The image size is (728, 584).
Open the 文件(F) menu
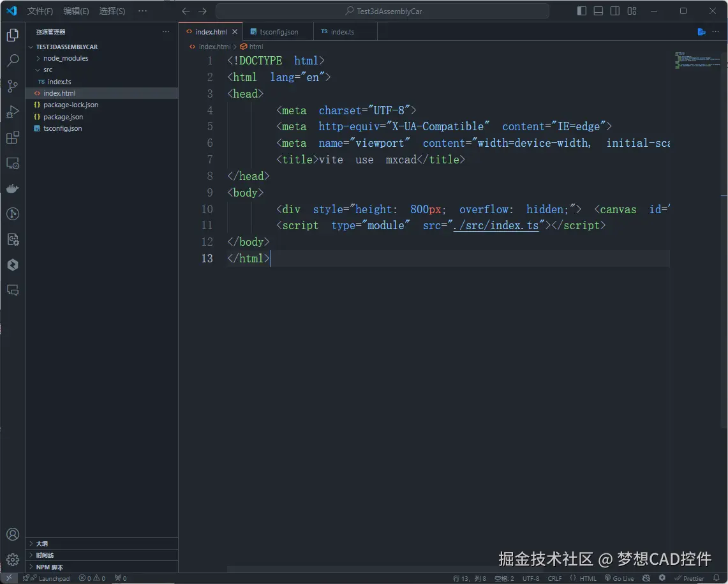(x=40, y=11)
